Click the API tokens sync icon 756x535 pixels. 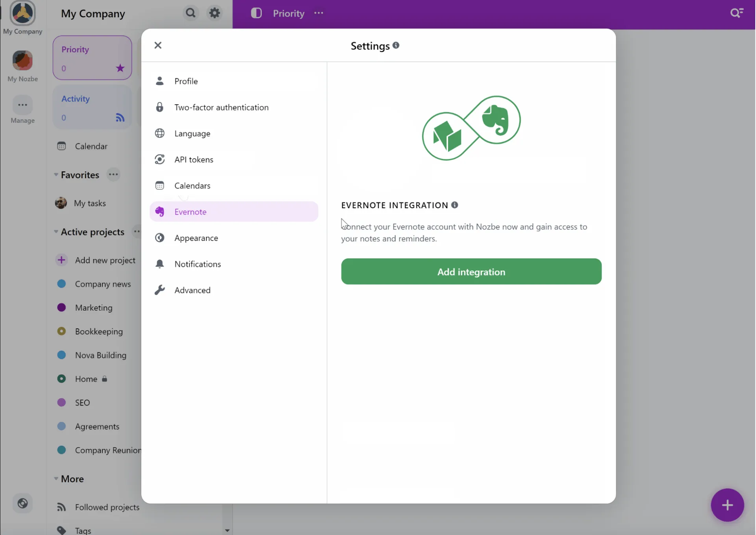(159, 159)
